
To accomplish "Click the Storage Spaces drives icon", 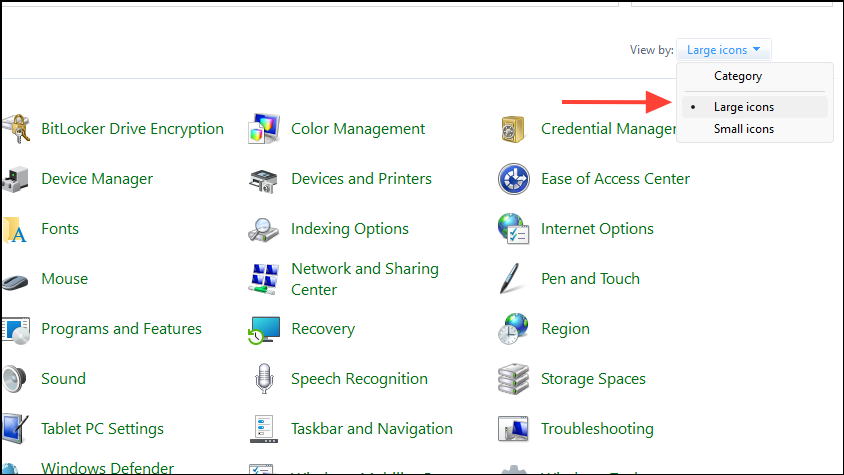I will coord(514,379).
